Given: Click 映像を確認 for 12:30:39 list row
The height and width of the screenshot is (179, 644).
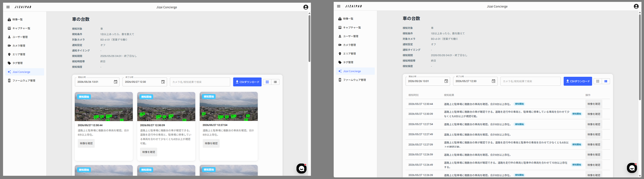Looking at the screenshot, I should 594,114.
